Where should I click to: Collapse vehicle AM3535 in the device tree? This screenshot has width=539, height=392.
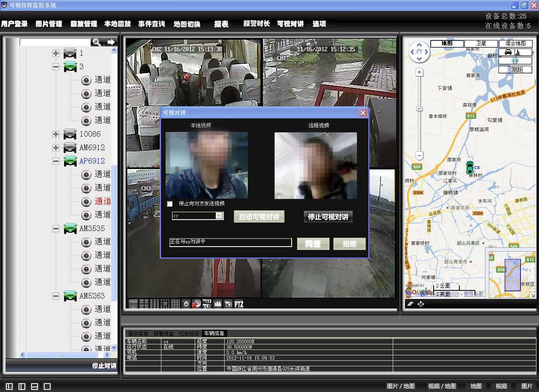point(56,228)
